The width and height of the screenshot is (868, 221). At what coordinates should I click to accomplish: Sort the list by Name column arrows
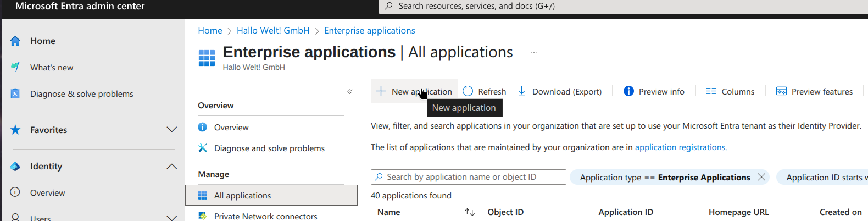(x=469, y=212)
